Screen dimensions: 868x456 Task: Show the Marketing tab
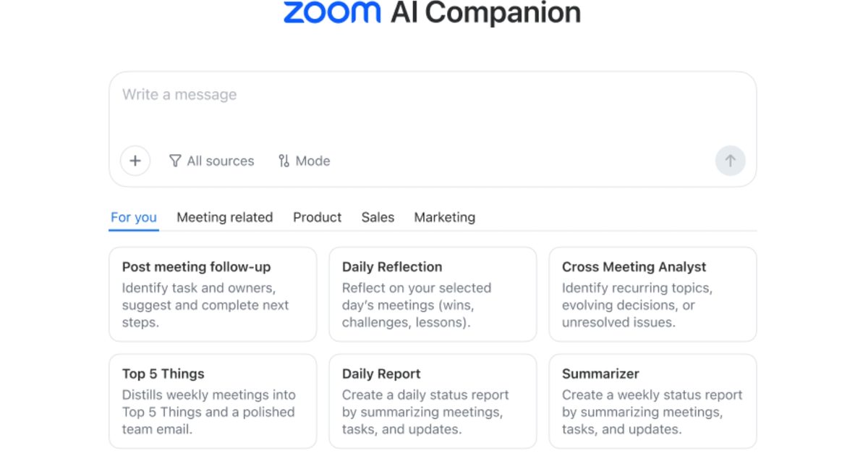(445, 217)
